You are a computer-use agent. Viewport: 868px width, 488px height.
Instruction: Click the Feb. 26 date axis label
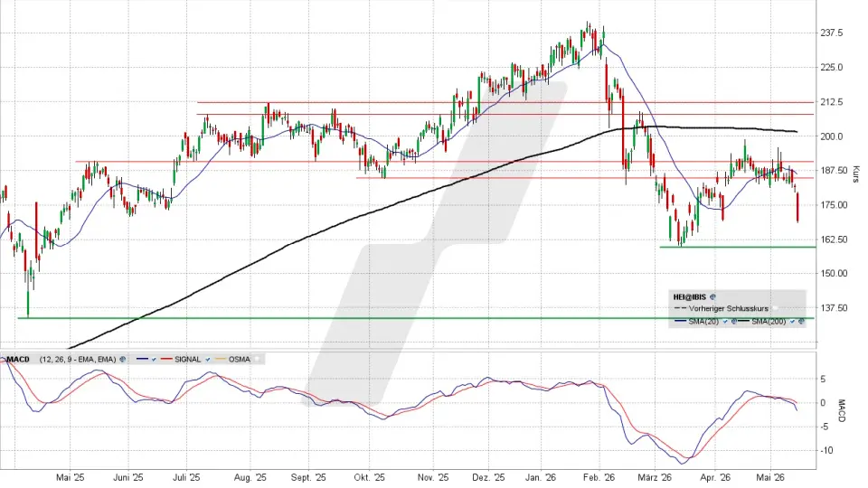tap(599, 477)
